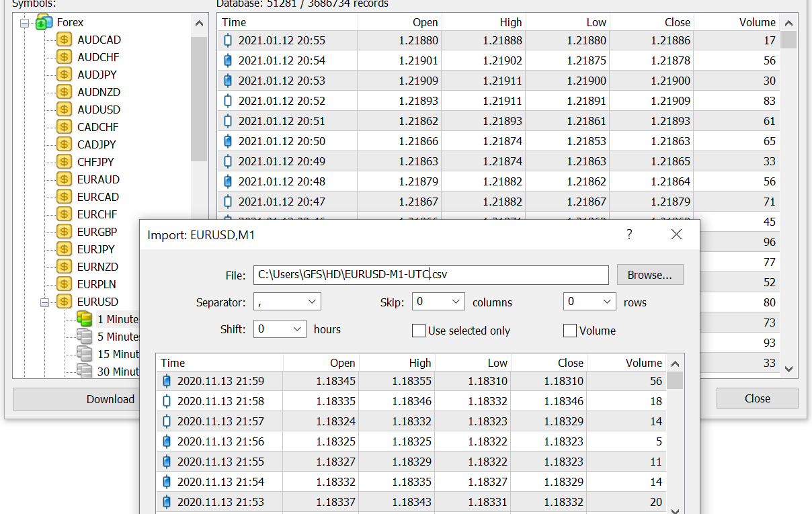
Task: Click the 5 Minutes database icon
Action: (84, 337)
